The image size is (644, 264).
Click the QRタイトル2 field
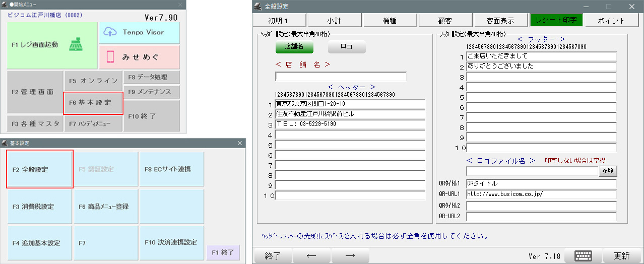pyautogui.click(x=542, y=206)
